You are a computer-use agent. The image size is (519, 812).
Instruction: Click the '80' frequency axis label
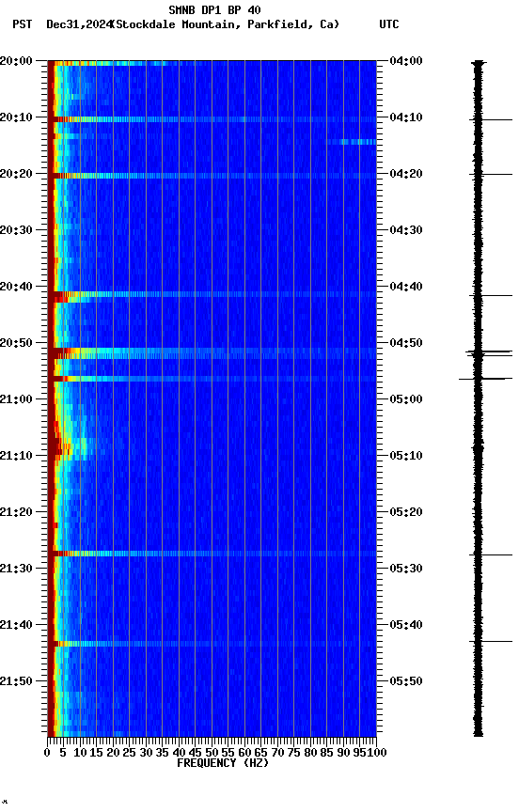pyautogui.click(x=310, y=753)
